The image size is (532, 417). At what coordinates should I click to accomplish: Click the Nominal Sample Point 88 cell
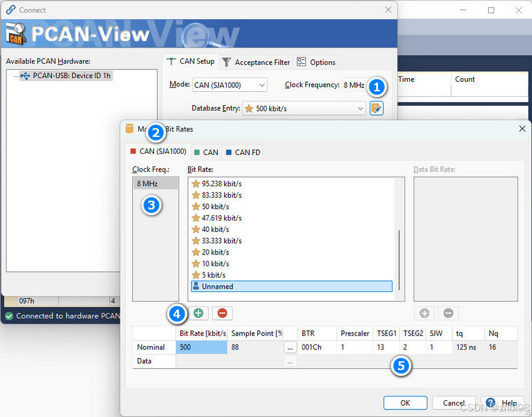[x=255, y=347]
